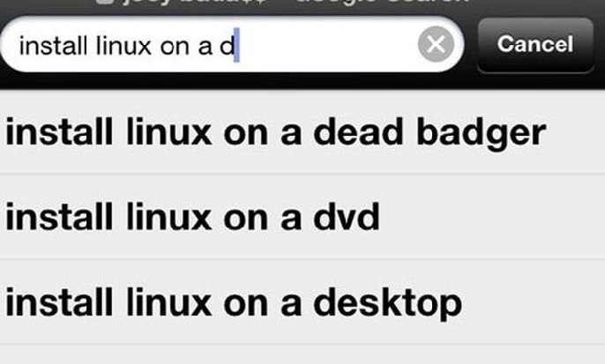Place cursor on the word 'install' in the search field
605x364 pixels.
pyautogui.click(x=53, y=46)
